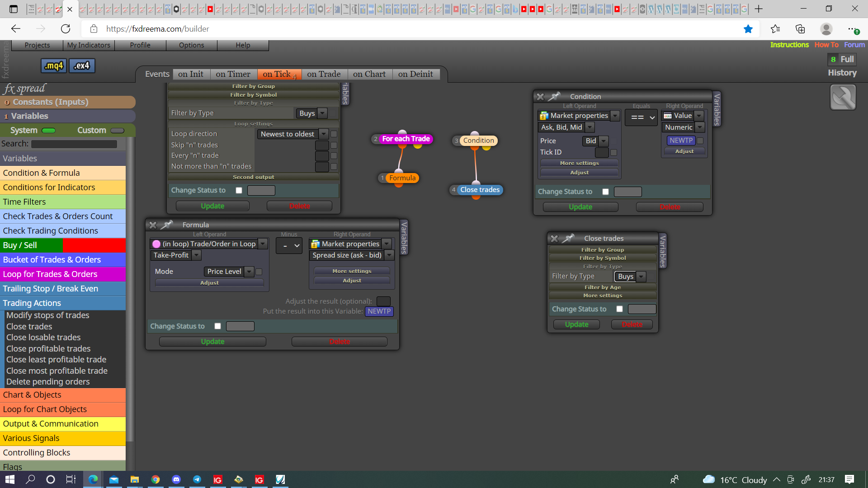
Task: Click the Formula status color field
Action: click(240, 326)
